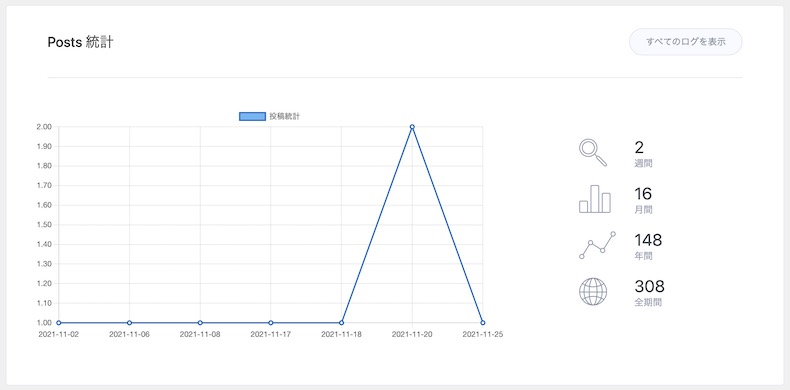Click the magnifying glass weekly stats icon
The width and height of the screenshot is (790, 390).
593,153
